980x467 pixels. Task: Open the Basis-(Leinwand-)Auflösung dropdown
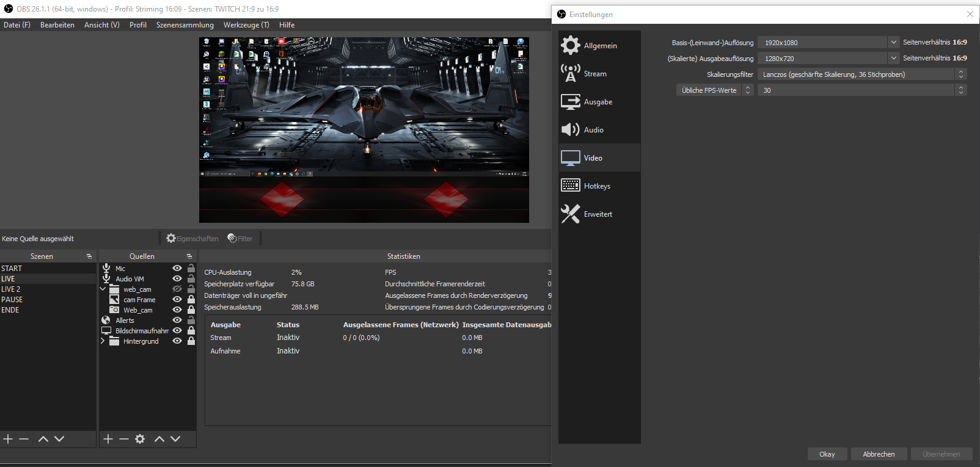(x=893, y=42)
